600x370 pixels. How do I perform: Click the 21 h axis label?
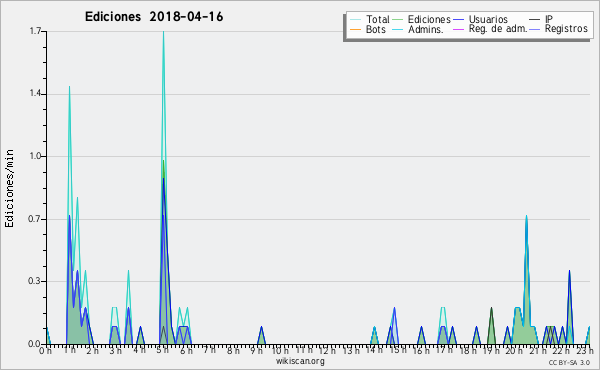(538, 350)
